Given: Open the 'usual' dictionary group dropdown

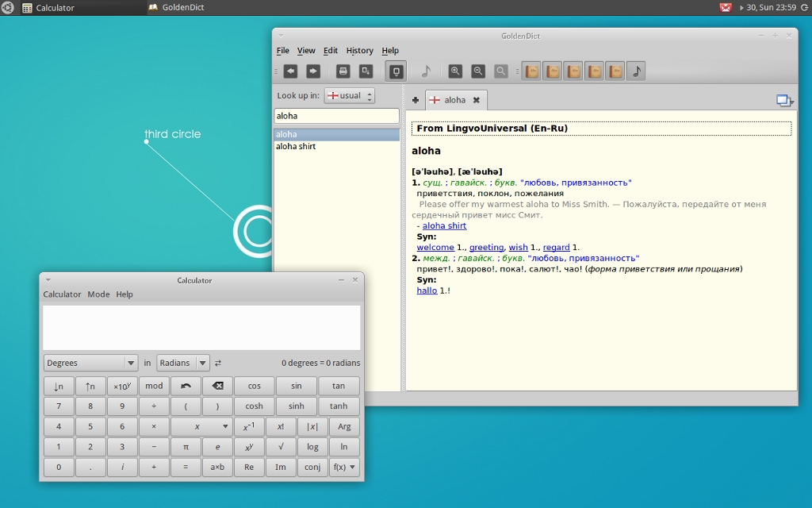Looking at the screenshot, I should coord(350,95).
